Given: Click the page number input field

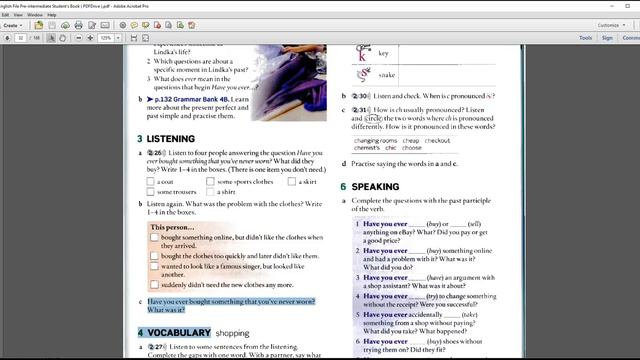Looking at the screenshot, I should (x=20, y=38).
